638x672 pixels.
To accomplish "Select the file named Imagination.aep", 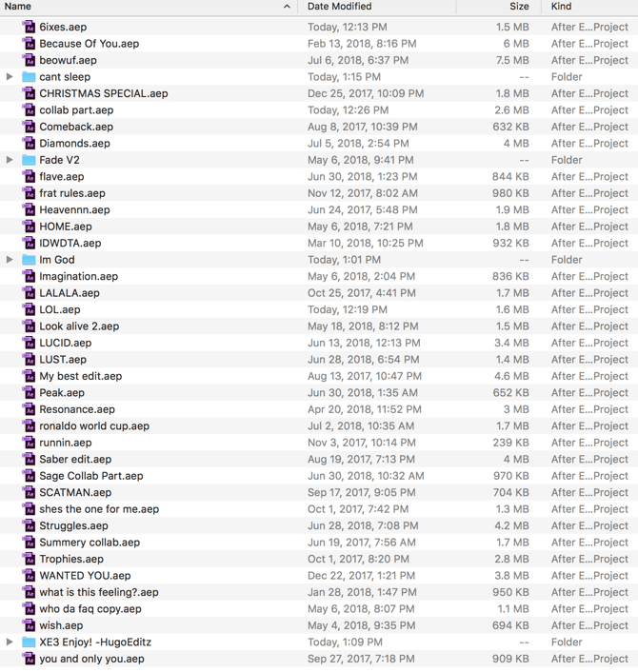I will (x=78, y=276).
